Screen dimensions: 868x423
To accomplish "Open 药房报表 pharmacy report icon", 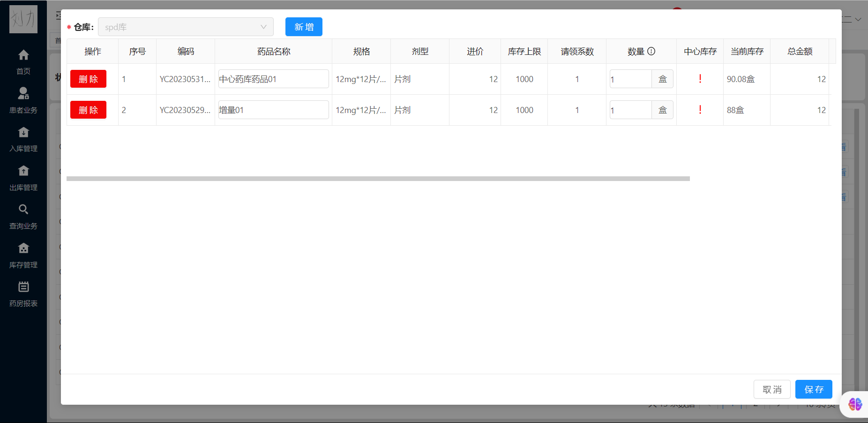I will (23, 287).
